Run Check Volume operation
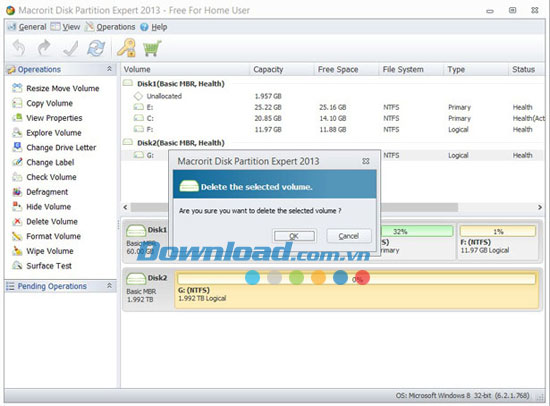 (44, 177)
